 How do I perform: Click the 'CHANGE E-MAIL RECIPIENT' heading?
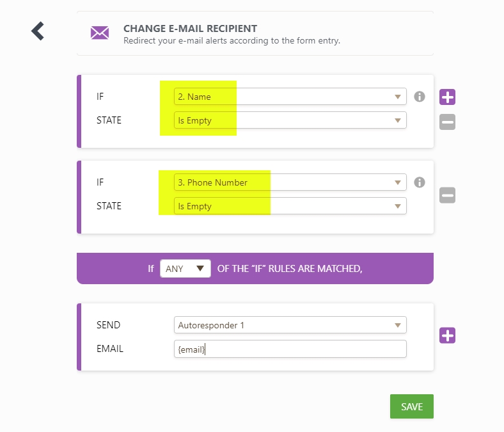190,29
